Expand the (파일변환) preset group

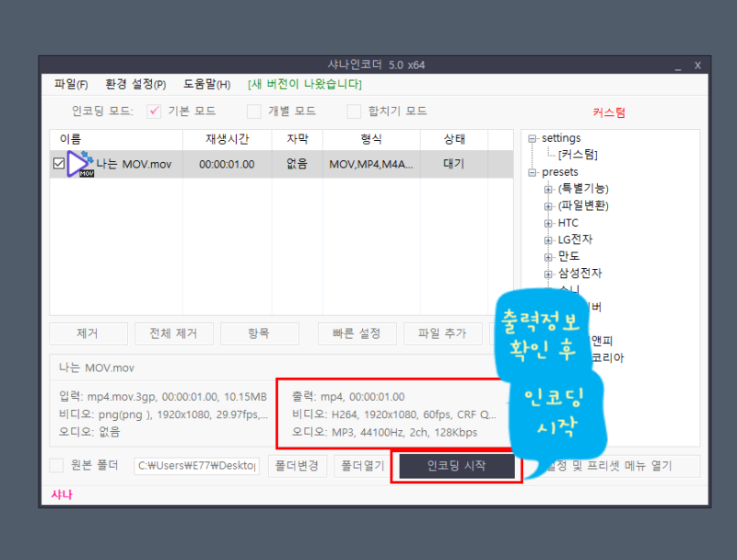548,206
